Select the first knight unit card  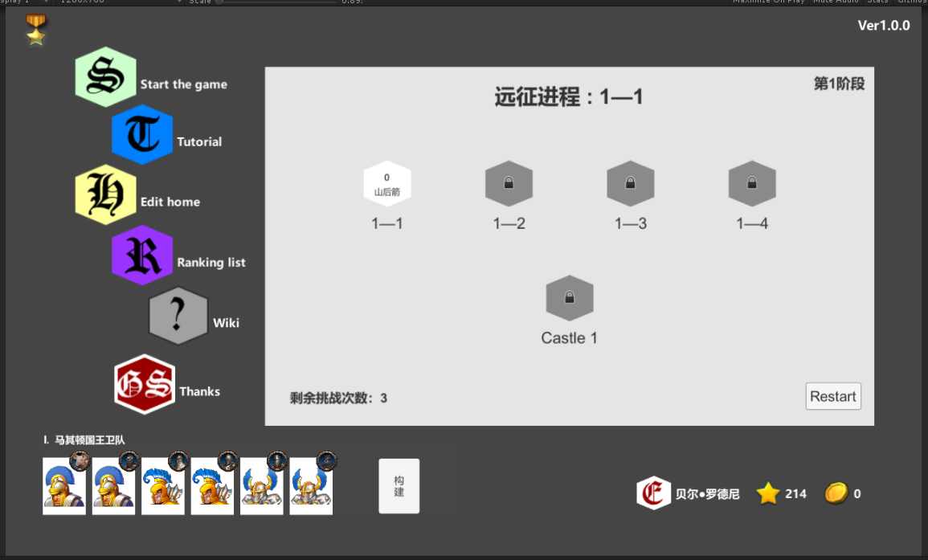[x=64, y=485]
